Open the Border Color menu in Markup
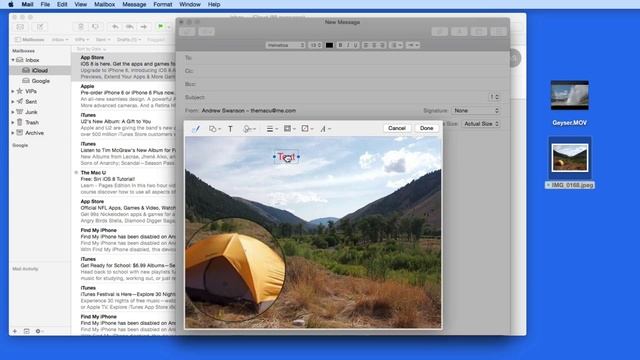 point(289,129)
